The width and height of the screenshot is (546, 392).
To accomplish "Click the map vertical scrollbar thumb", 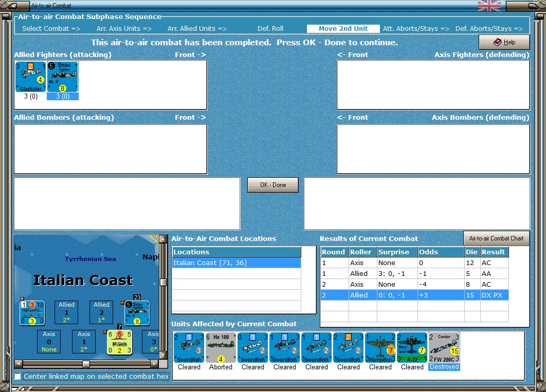I will (162, 282).
